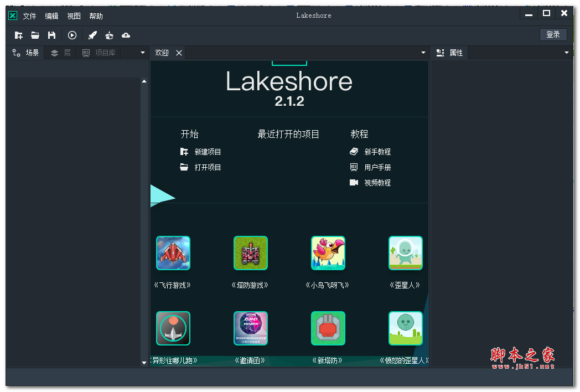Click the 场景 panel tab icon

16,53
